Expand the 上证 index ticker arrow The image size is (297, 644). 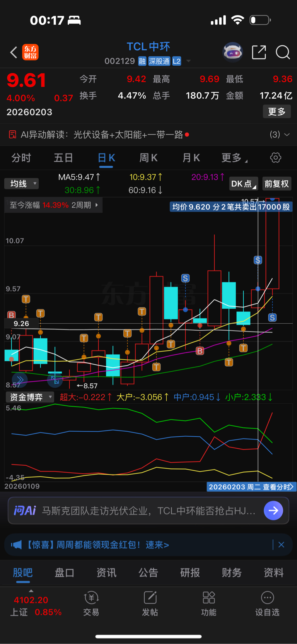[x=31, y=591]
